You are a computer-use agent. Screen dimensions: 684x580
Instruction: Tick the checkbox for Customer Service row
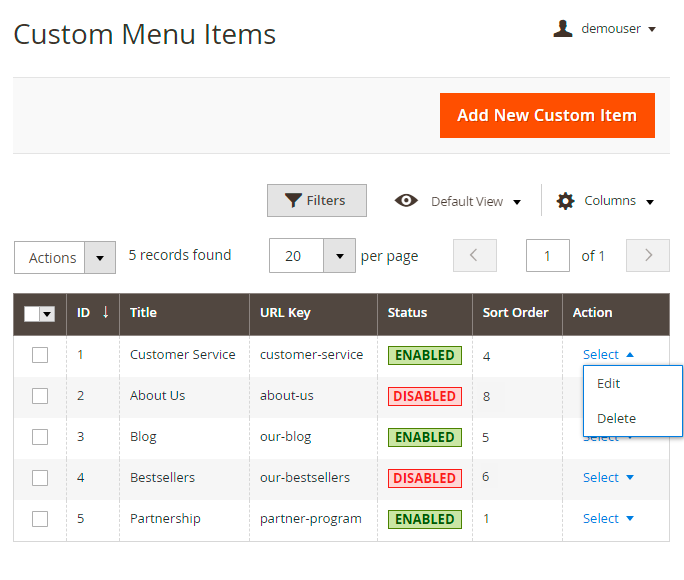(x=40, y=355)
